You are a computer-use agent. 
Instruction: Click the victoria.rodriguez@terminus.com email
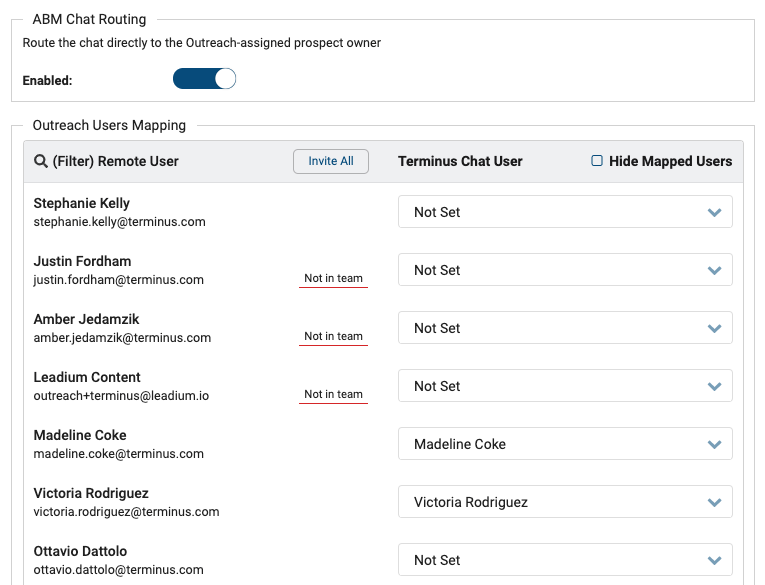click(126, 512)
